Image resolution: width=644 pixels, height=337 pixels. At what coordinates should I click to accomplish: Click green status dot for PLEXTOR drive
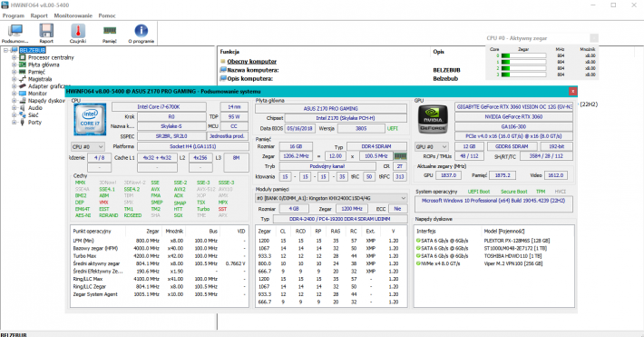pyautogui.click(x=418, y=241)
